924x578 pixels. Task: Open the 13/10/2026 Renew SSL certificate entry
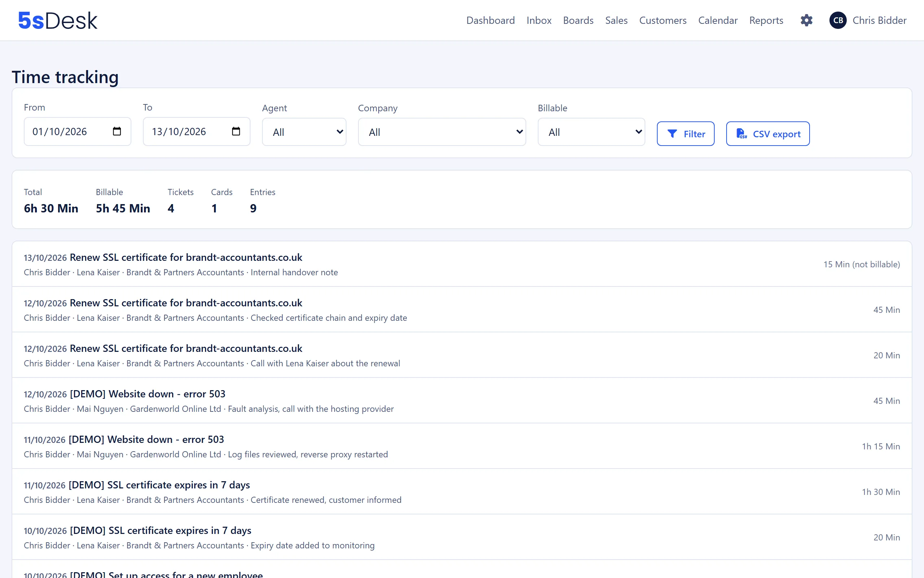pos(462,264)
